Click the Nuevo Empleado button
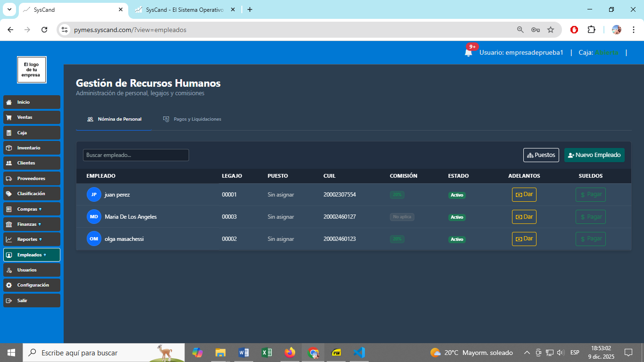Screen dimensions: 644x362 point(594,155)
